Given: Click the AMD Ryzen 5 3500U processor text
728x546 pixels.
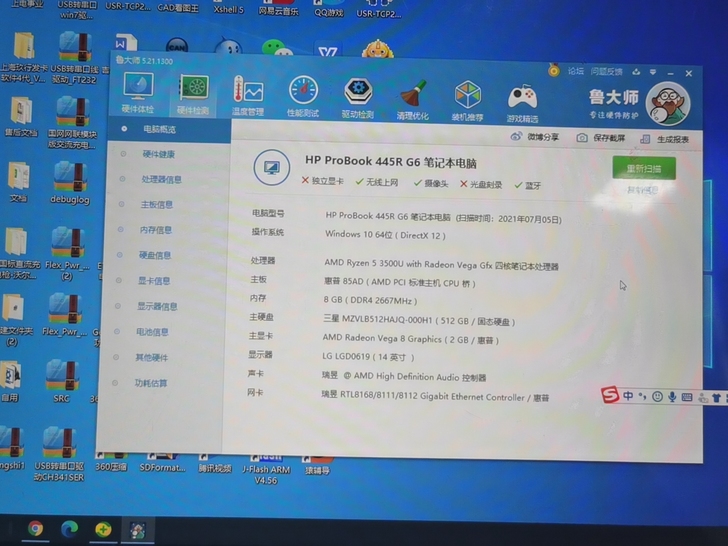Looking at the screenshot, I should [x=441, y=265].
